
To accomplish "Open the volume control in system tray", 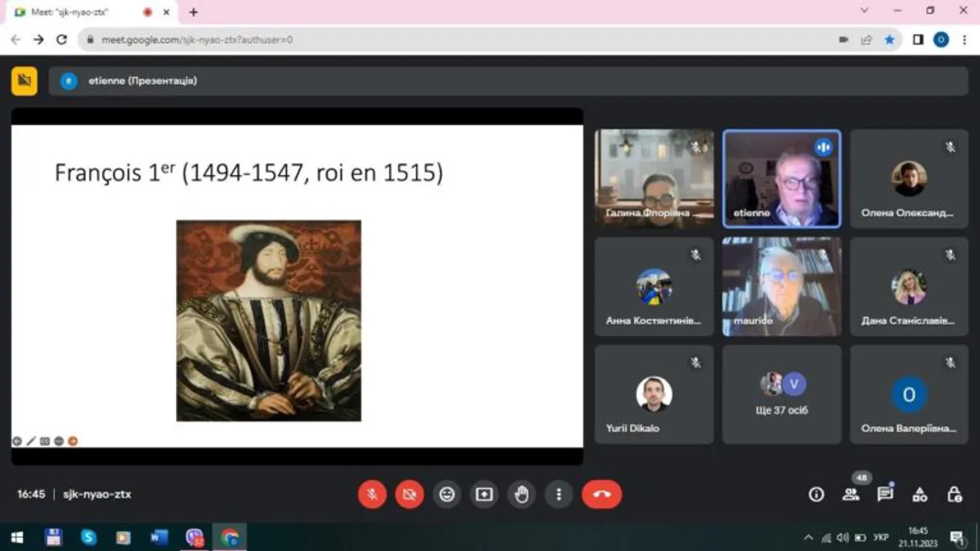I will pos(843,538).
